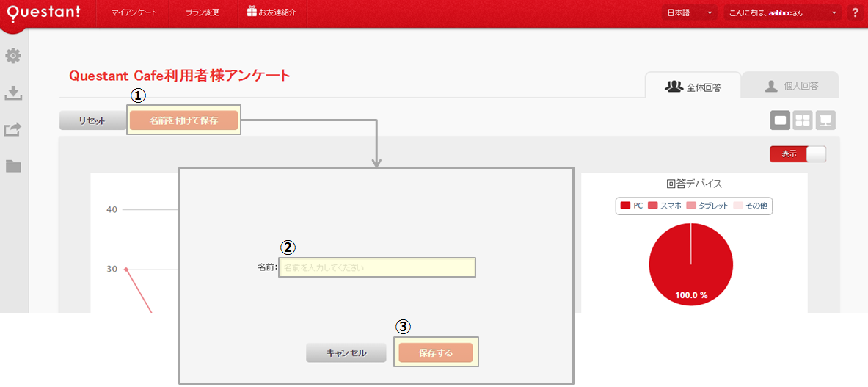
Task: Click the リセット button
Action: pos(92,120)
